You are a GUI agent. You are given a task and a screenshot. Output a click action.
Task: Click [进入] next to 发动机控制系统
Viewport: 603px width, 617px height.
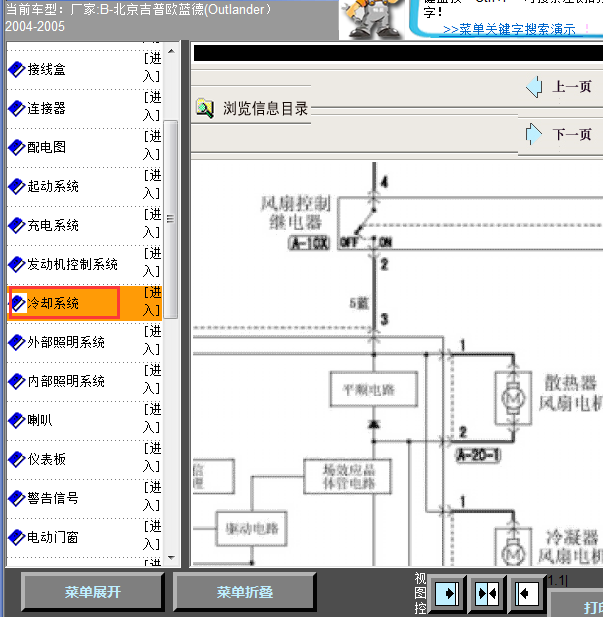(152, 262)
